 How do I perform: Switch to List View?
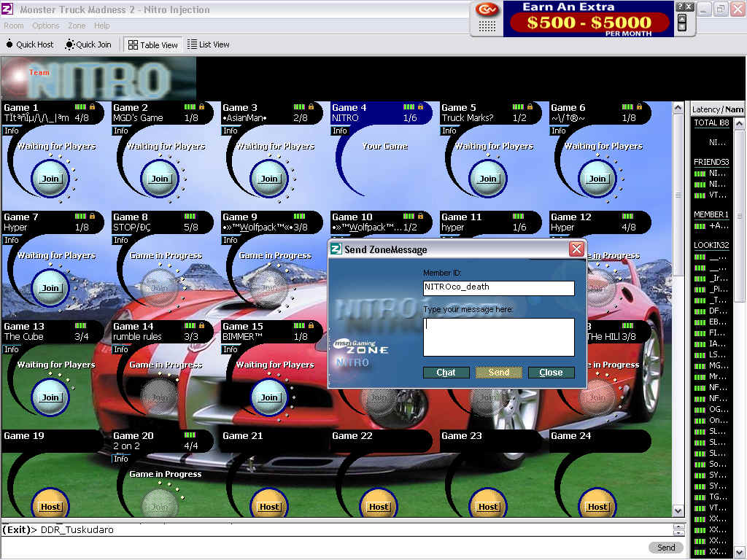(209, 44)
